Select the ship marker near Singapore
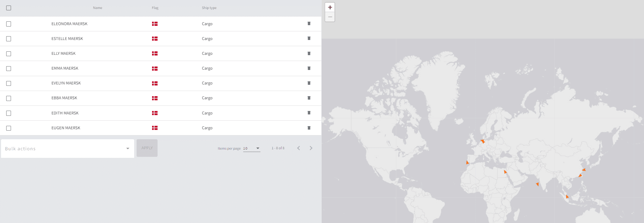The height and width of the screenshot is (223, 644). (x=567, y=196)
